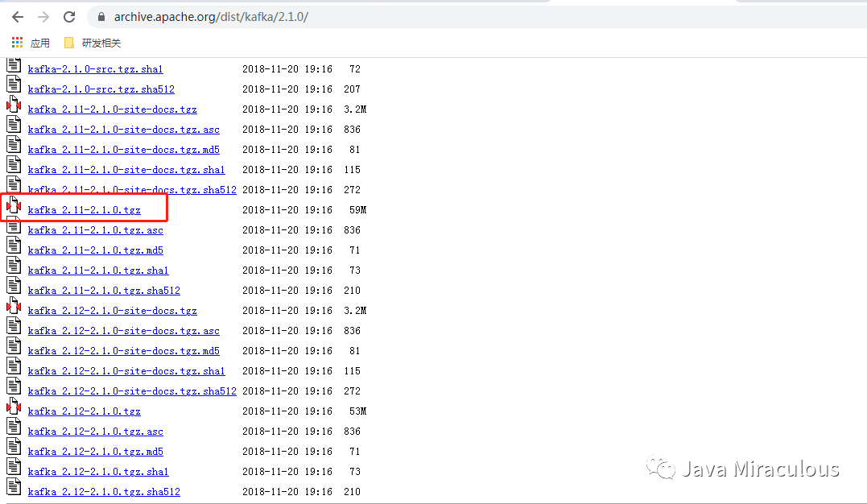Viewport: 867px width, 504px height.
Task: Open kafka_2.11-2.1.0-site-docs.tgz.md5 link
Action: [x=124, y=150]
